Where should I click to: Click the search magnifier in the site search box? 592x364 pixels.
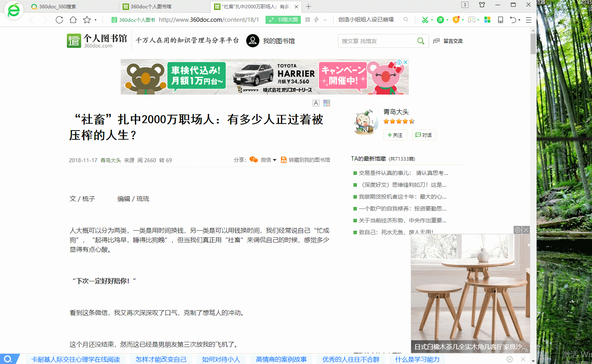(421, 41)
